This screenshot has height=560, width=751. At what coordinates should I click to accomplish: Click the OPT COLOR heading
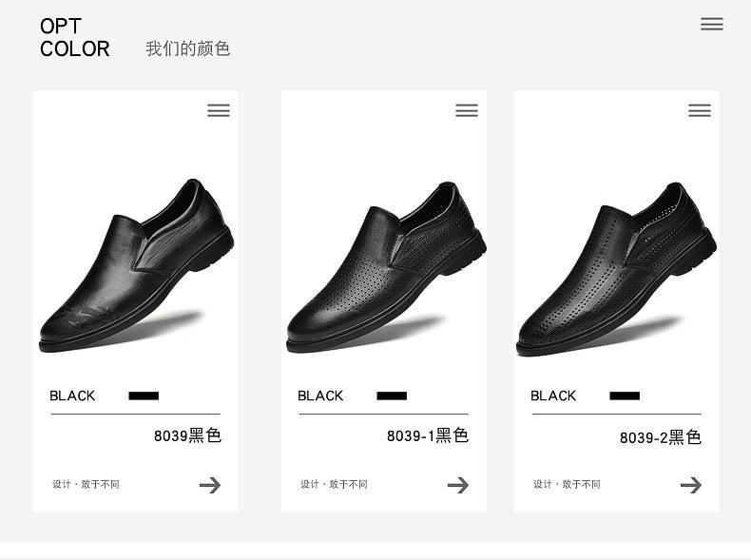click(x=75, y=38)
